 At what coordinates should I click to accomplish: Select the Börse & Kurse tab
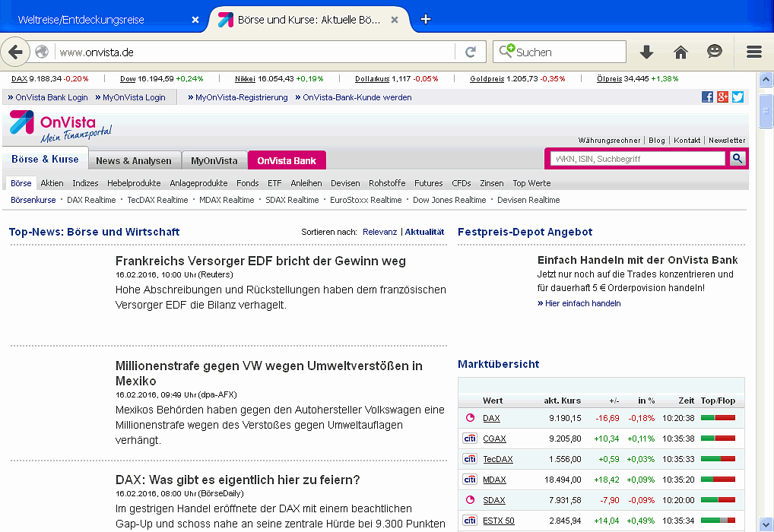coord(45,159)
